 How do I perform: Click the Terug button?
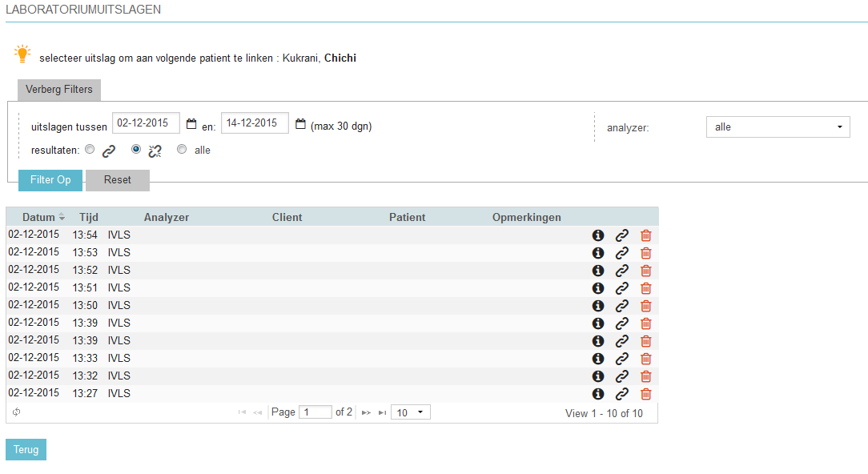click(26, 450)
